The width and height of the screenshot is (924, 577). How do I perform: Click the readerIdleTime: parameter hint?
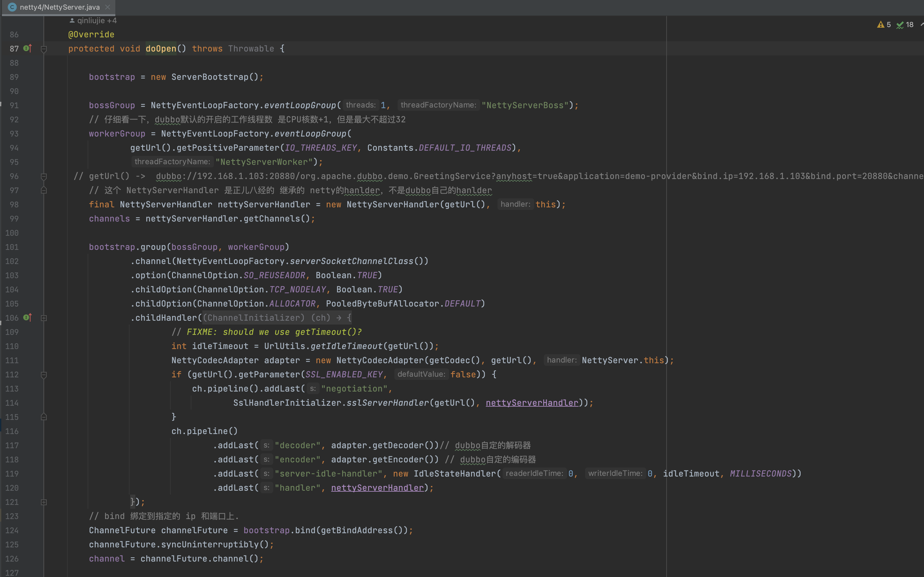click(534, 473)
